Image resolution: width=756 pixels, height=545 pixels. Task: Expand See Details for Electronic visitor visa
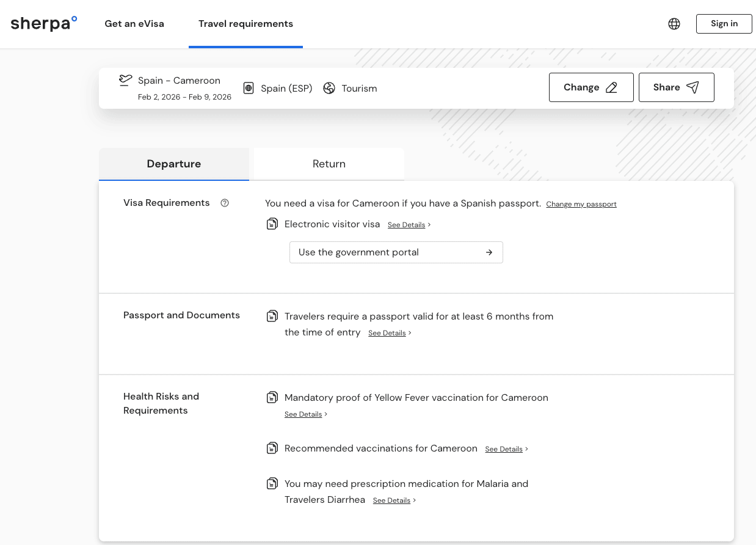409,225
